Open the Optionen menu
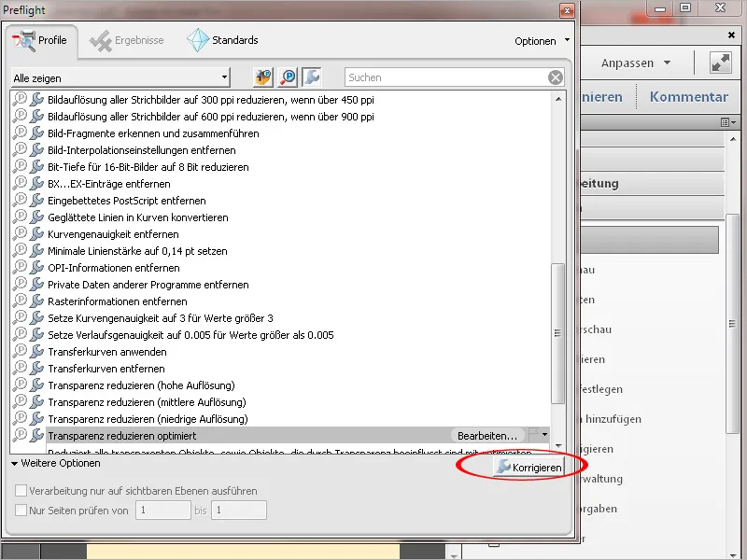This screenshot has width=747, height=560. (x=542, y=41)
